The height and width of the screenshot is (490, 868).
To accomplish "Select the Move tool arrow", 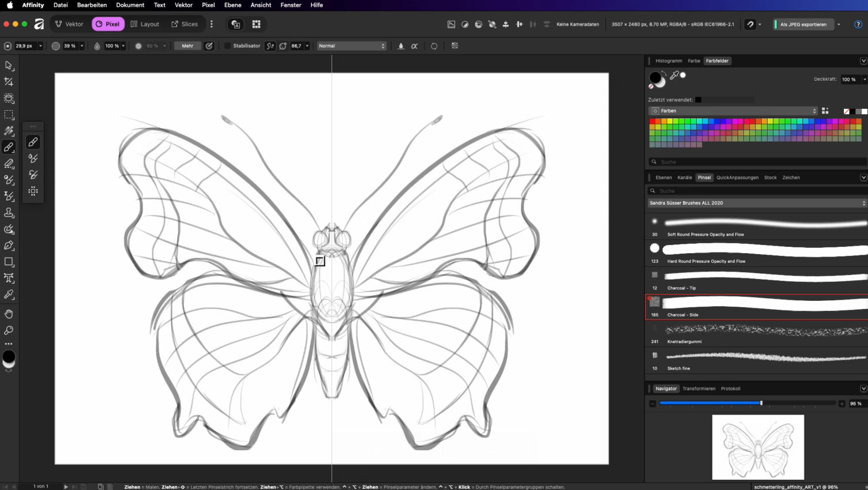I will pyautogui.click(x=9, y=66).
